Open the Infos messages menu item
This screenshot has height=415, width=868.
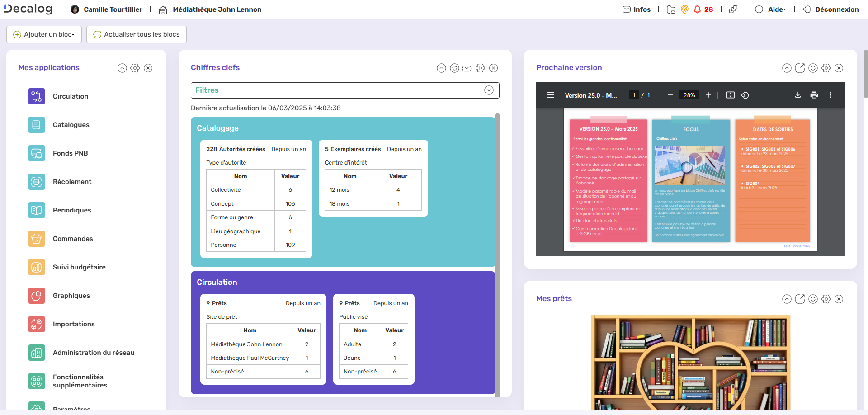tap(637, 9)
